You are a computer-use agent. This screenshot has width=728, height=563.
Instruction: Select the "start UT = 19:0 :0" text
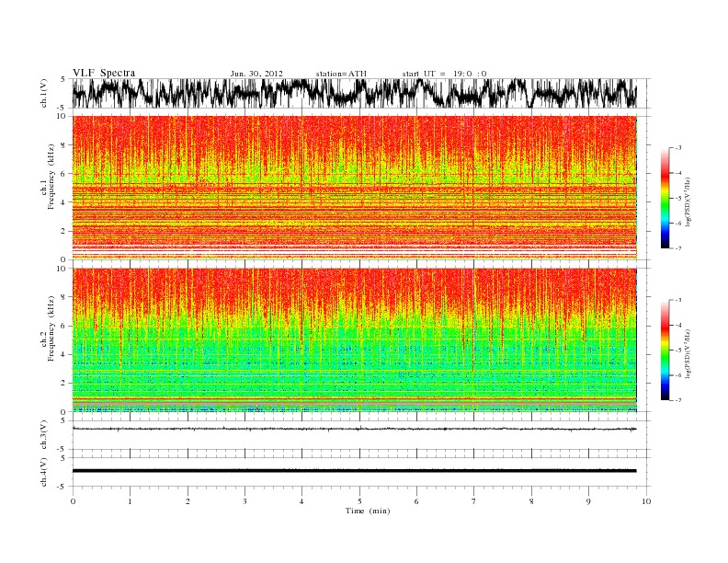tap(444, 74)
